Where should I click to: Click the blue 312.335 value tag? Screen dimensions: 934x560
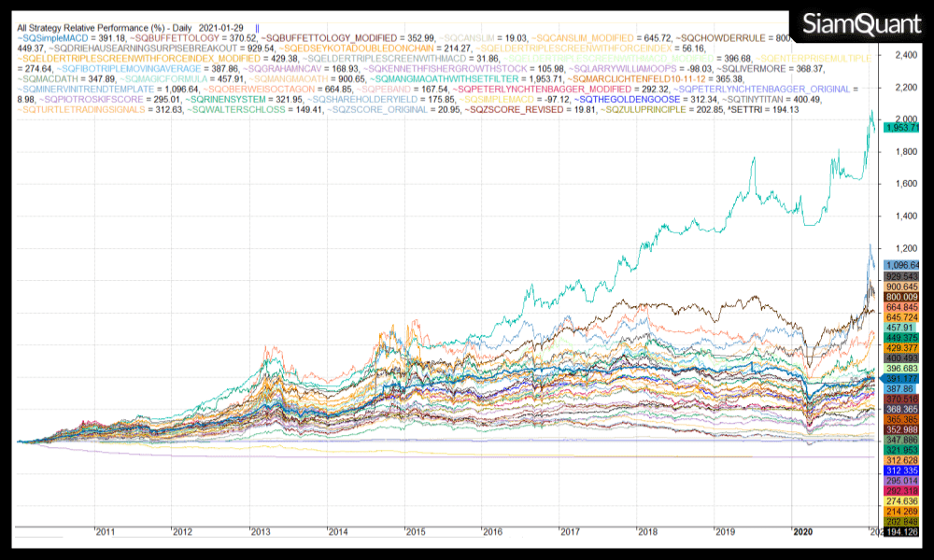tap(902, 471)
